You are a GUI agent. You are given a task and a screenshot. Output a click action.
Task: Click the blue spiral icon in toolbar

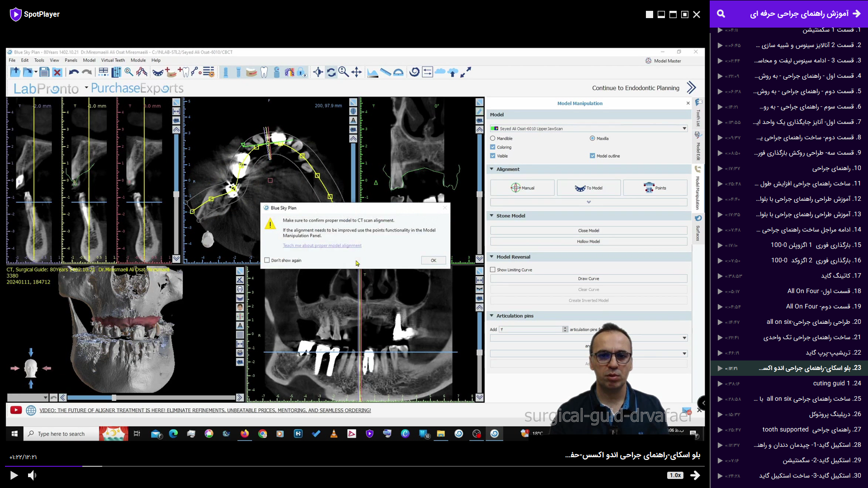click(x=414, y=72)
